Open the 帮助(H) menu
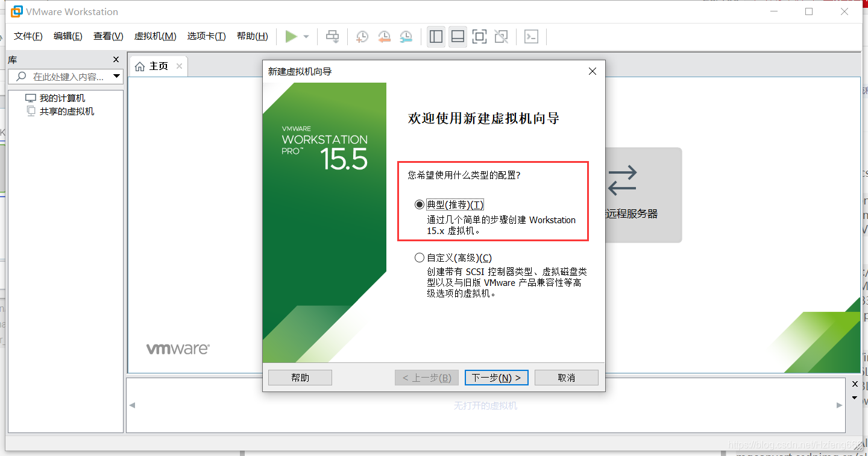The width and height of the screenshot is (868, 456). pos(253,36)
